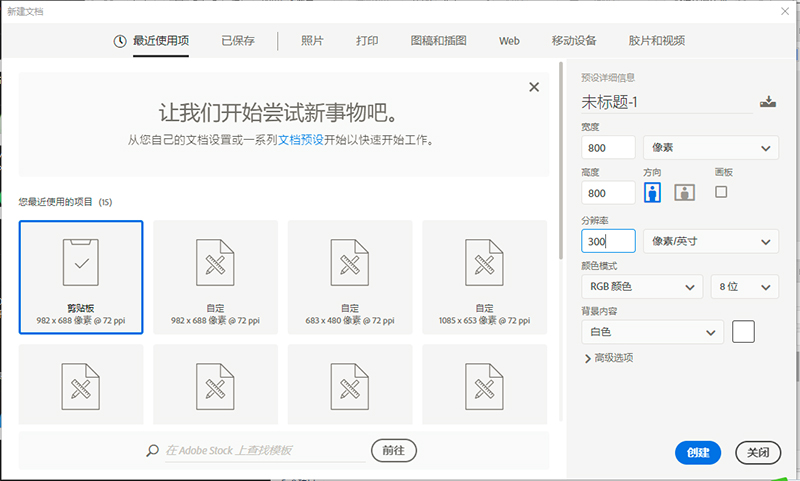Click the white background color swatch

click(x=743, y=331)
